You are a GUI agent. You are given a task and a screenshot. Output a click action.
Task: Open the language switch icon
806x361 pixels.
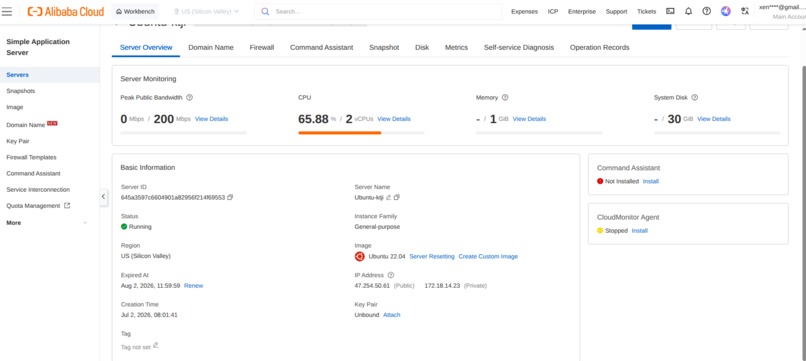pyautogui.click(x=744, y=11)
